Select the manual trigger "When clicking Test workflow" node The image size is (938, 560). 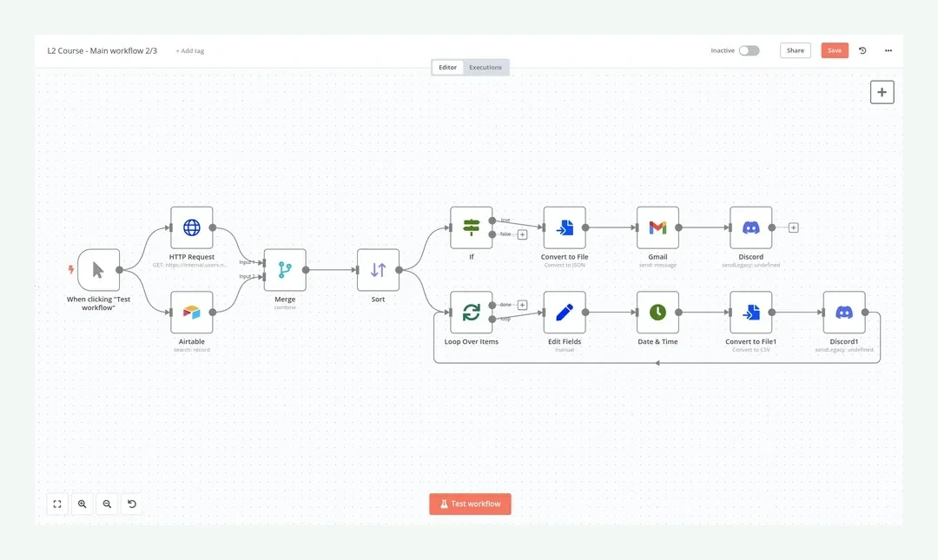(98, 270)
